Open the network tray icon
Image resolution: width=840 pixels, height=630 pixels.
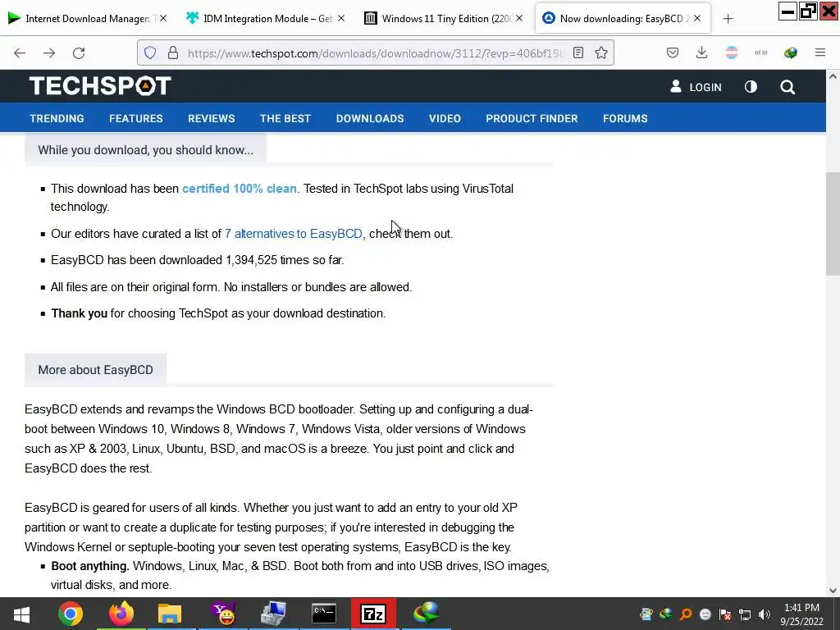click(x=745, y=614)
